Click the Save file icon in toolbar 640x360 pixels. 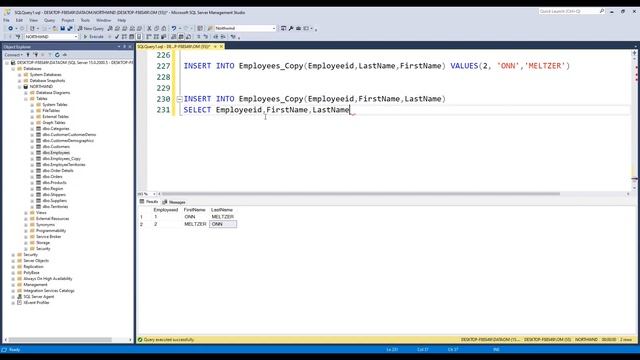[62, 28]
